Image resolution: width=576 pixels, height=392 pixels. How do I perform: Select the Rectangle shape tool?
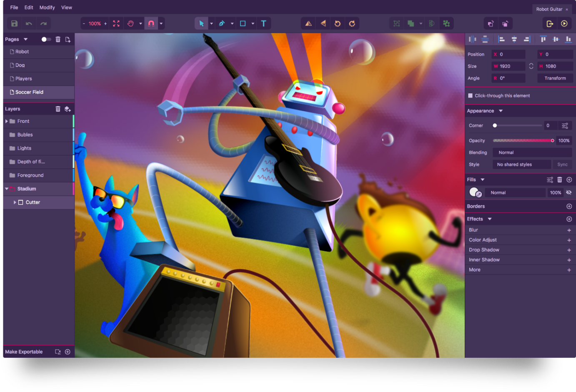[x=243, y=23]
